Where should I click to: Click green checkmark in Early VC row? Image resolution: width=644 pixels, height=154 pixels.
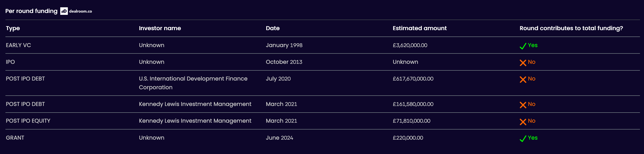[x=523, y=46]
